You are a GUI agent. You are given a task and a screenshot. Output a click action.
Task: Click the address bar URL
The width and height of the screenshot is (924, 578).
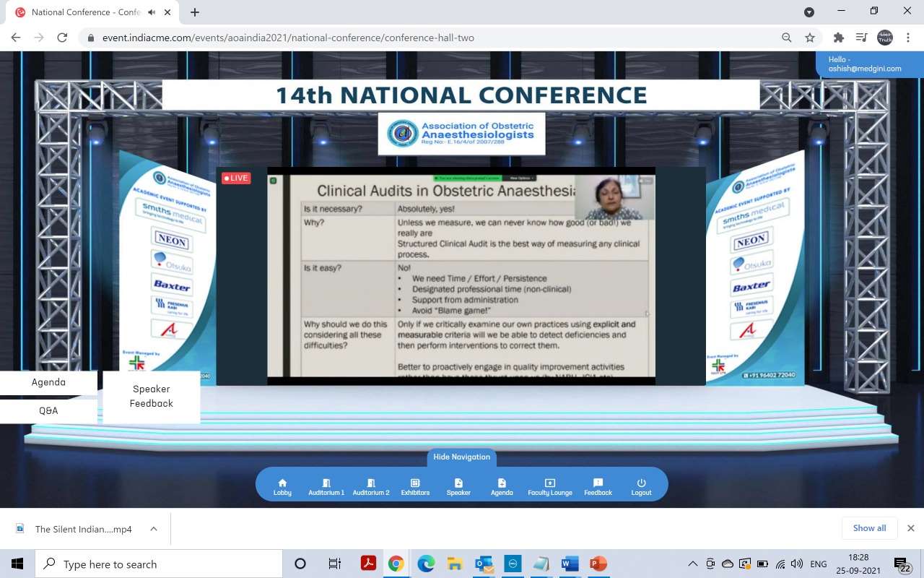pos(288,38)
